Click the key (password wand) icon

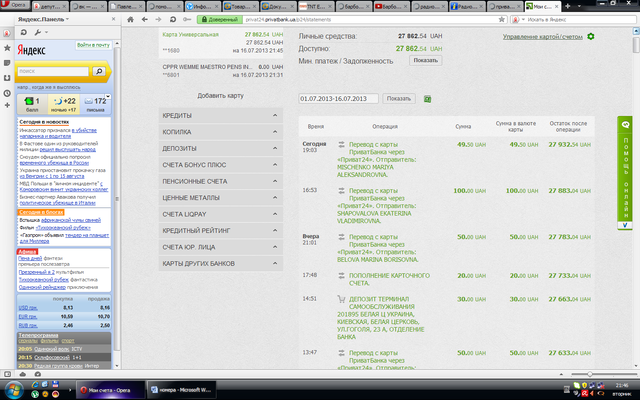point(187,19)
